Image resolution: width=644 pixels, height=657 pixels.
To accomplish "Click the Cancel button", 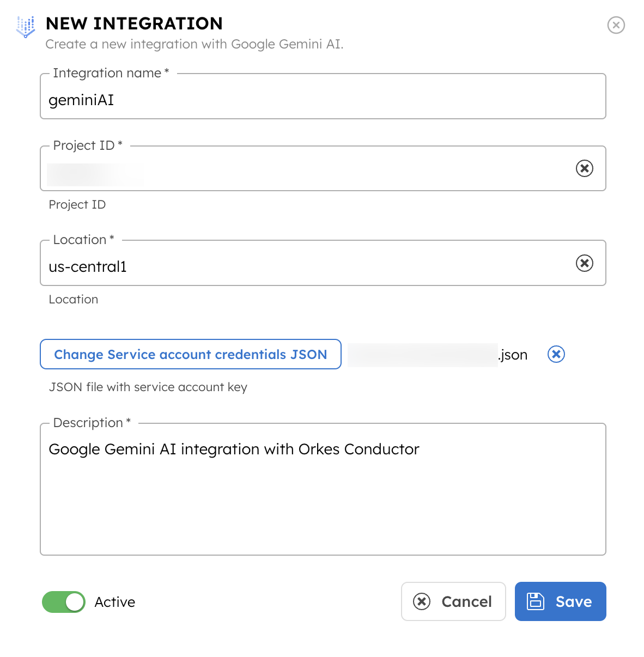I will coord(453,601).
